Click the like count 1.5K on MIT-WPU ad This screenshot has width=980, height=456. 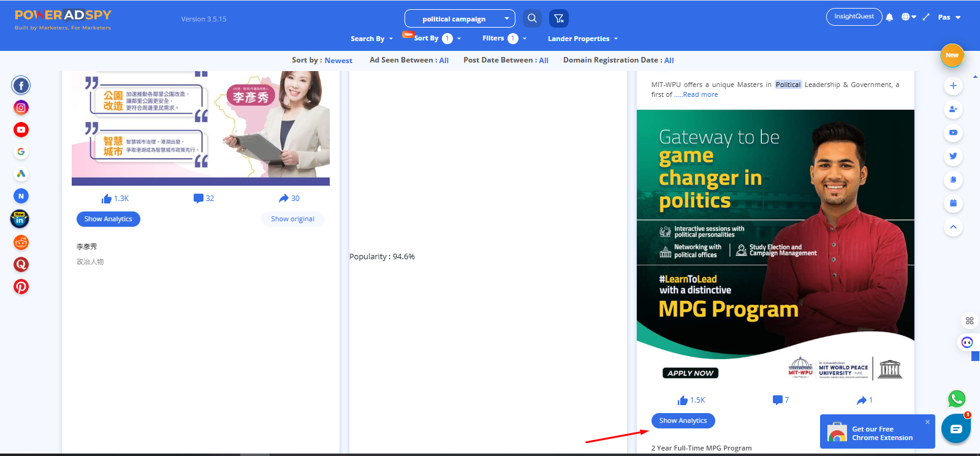pos(691,400)
